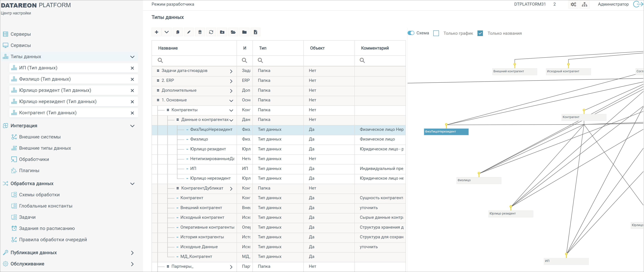Open the Серверы menu item
The width and height of the screenshot is (644, 272).
coord(20,34)
